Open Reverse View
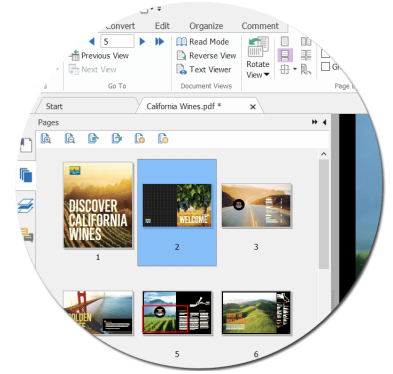 [206, 56]
